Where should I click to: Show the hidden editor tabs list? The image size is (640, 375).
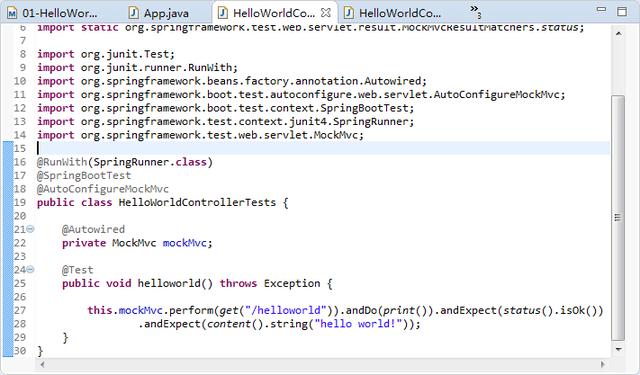pos(475,11)
